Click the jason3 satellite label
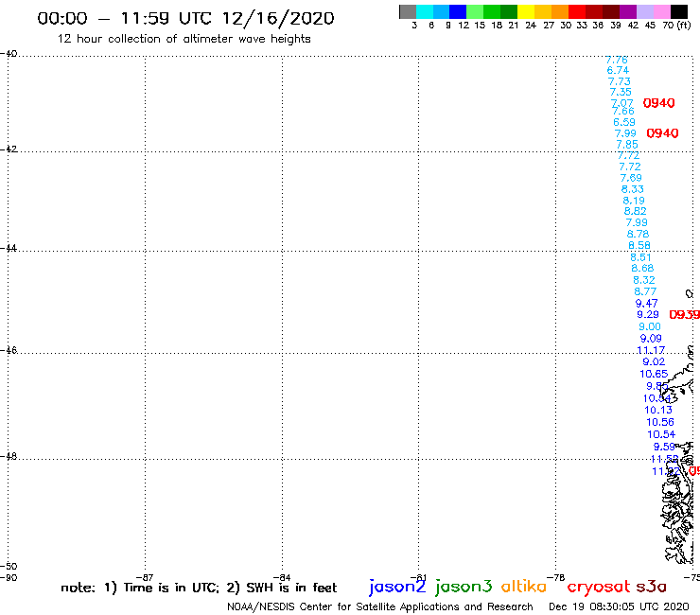700x615 pixels. (464, 587)
